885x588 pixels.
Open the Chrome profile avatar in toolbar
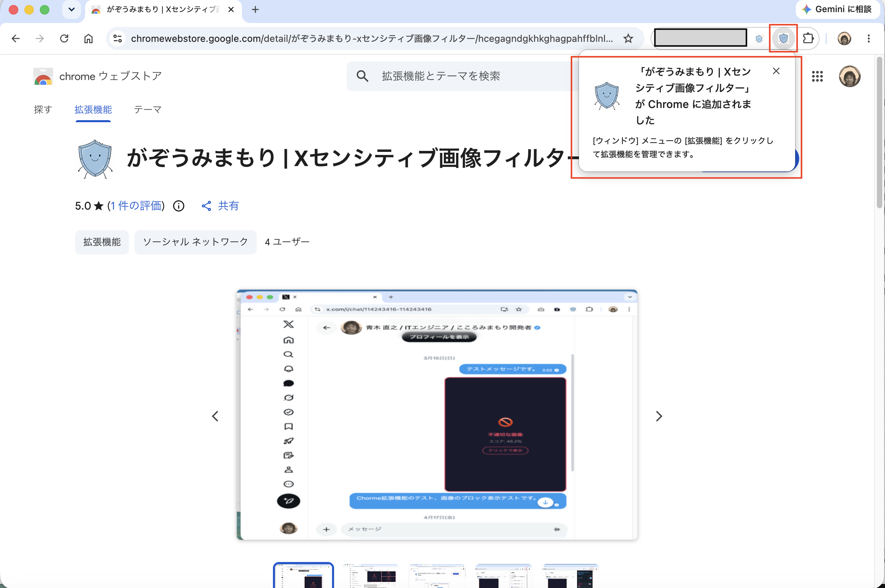click(844, 38)
